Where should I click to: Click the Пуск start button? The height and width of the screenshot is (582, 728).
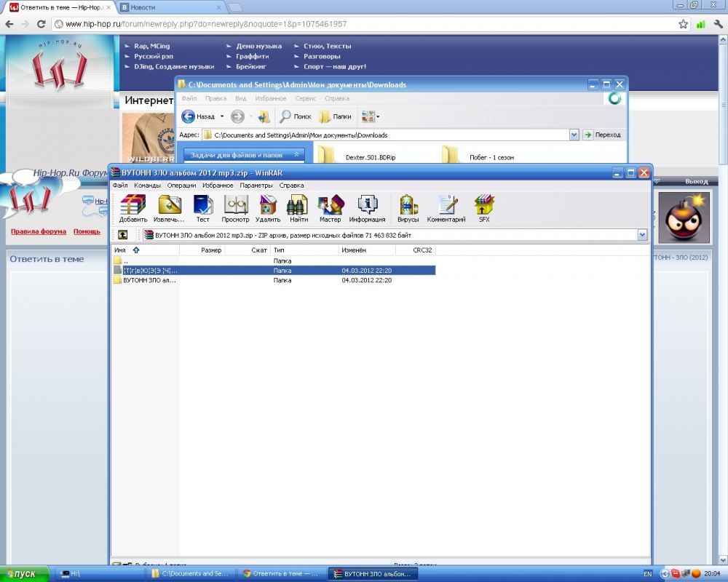[25, 574]
